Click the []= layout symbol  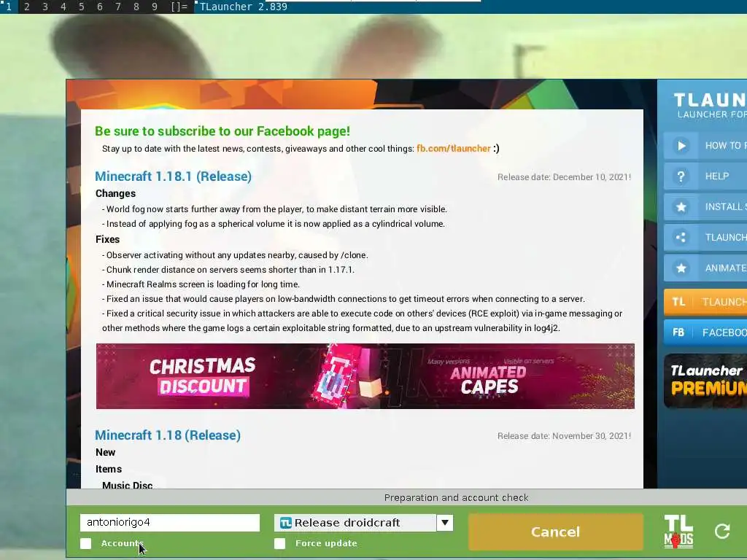pyautogui.click(x=179, y=7)
